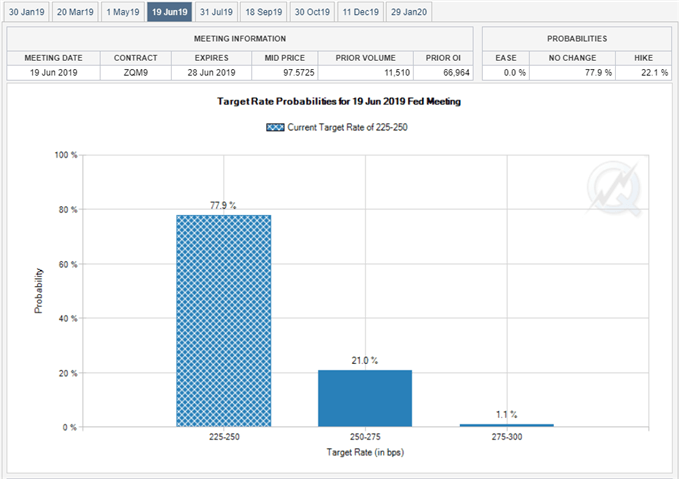This screenshot has height=479, width=679.
Task: Click the prior OI value '66,964'
Action: (x=456, y=73)
